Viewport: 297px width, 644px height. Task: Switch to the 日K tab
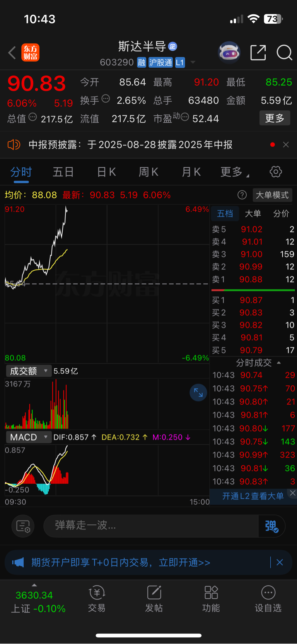(106, 172)
